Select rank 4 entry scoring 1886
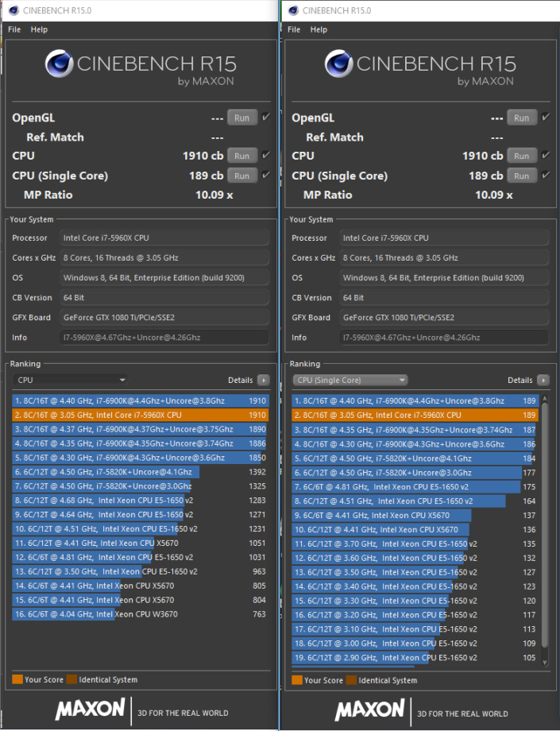560x731 pixels. point(141,443)
